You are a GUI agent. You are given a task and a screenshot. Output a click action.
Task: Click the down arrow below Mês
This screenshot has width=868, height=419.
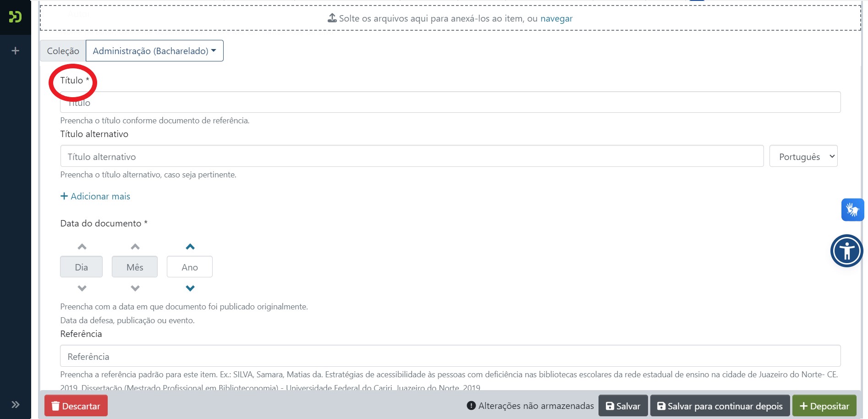coord(135,288)
